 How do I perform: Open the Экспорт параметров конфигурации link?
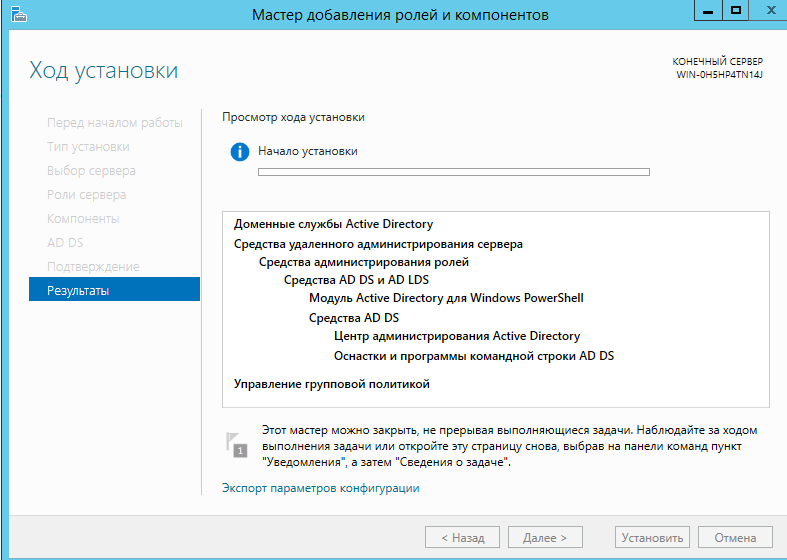click(x=321, y=488)
